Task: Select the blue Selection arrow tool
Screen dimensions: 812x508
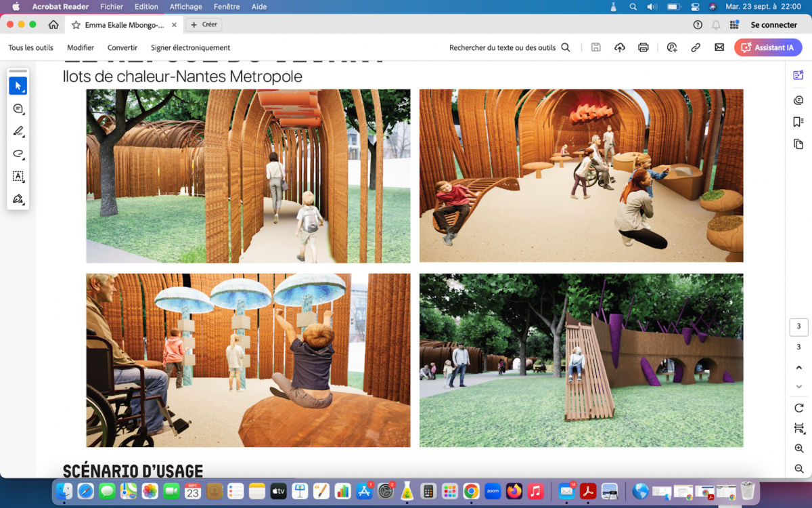Action: pos(18,85)
